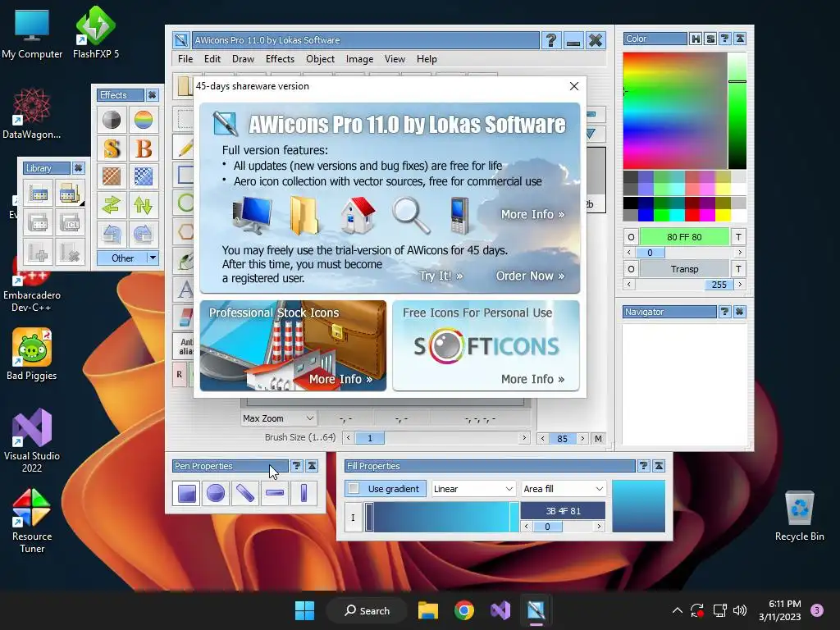840x630 pixels.
Task: Click the 'S' button in Color panel
Action: point(710,39)
